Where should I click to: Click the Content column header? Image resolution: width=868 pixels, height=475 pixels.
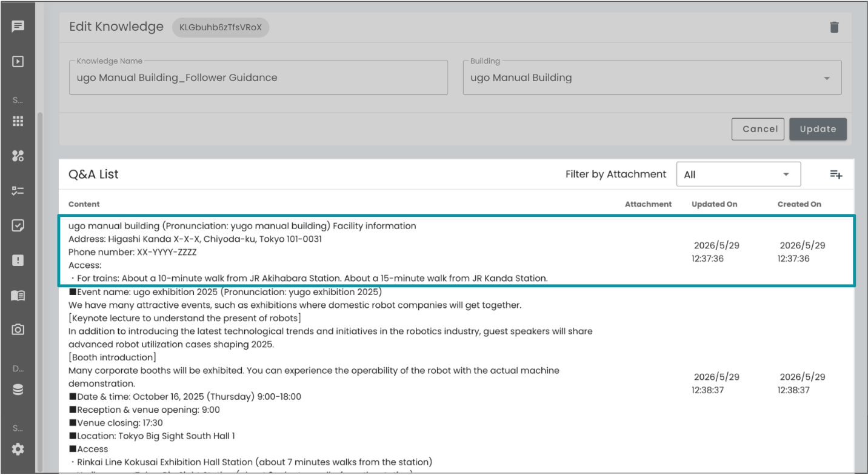tap(84, 204)
